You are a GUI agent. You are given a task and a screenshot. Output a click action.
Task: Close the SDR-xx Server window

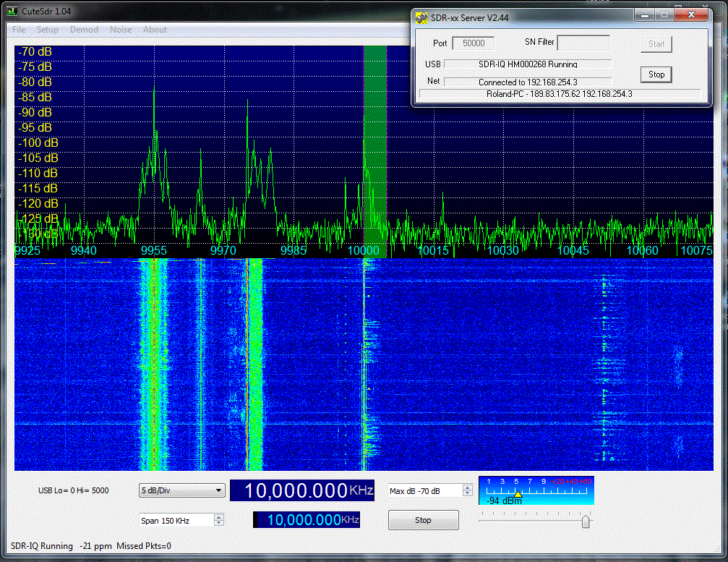[x=691, y=14]
